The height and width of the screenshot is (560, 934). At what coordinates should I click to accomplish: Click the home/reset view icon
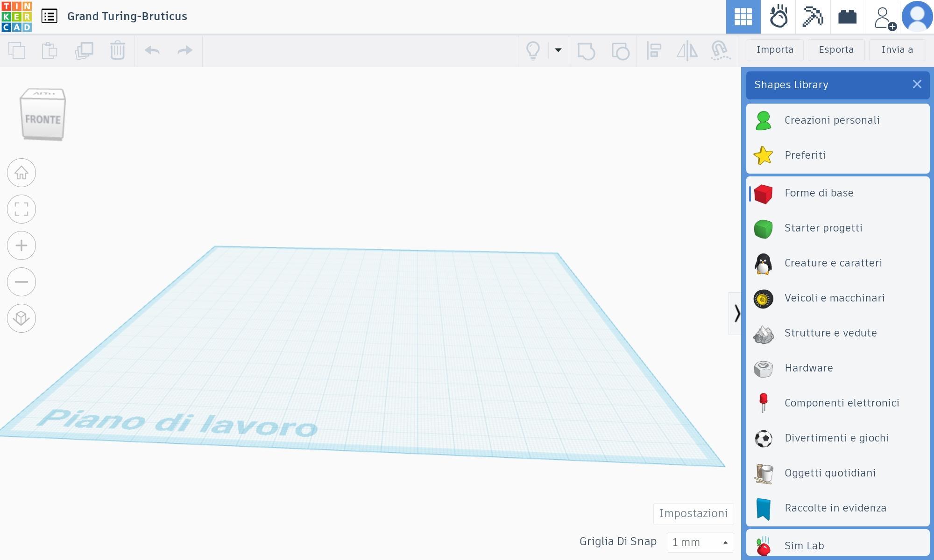[21, 173]
